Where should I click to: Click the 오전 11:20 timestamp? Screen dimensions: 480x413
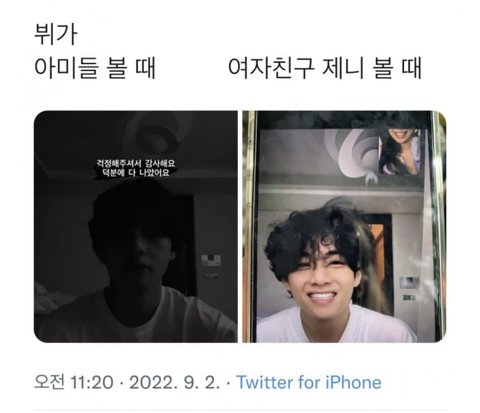[74, 382]
